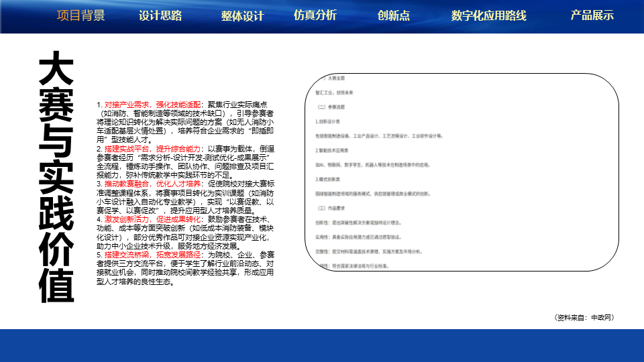This screenshot has height=362, width=644.
Task: Click the source caption 资料来自：中政网
Action: (584, 317)
